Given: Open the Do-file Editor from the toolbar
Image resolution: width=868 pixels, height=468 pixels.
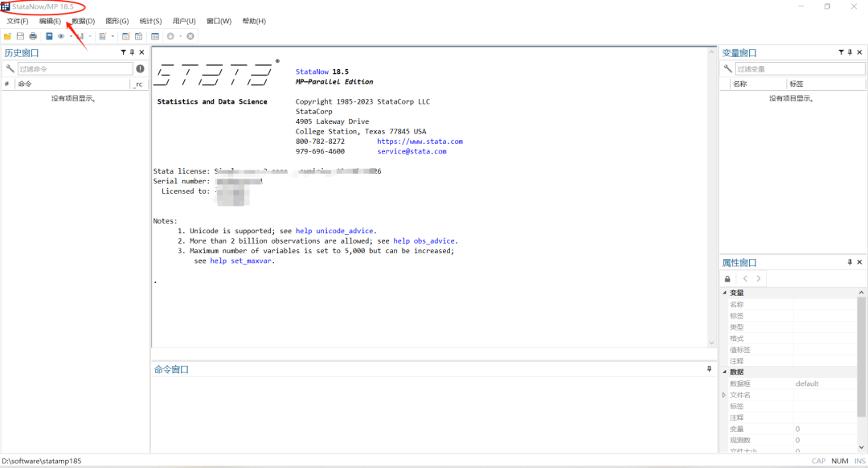Looking at the screenshot, I should coord(104,36).
